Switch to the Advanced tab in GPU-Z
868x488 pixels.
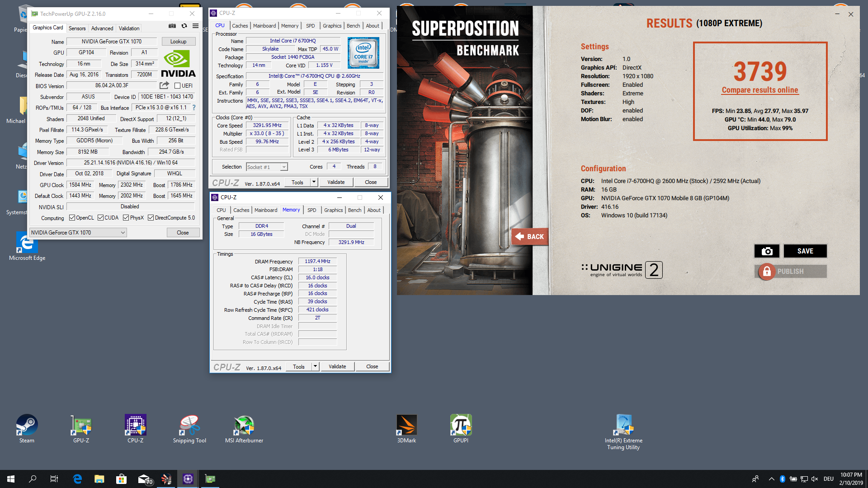pos(102,28)
